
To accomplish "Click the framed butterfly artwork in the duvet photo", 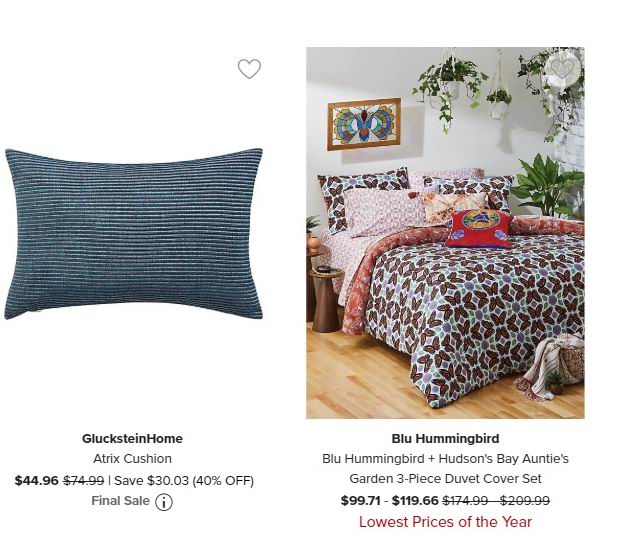I will [x=364, y=124].
